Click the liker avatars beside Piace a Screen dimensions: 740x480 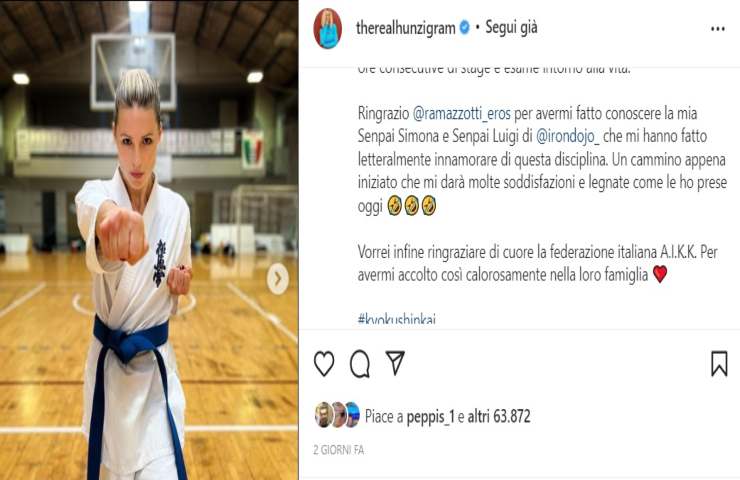[337, 415]
